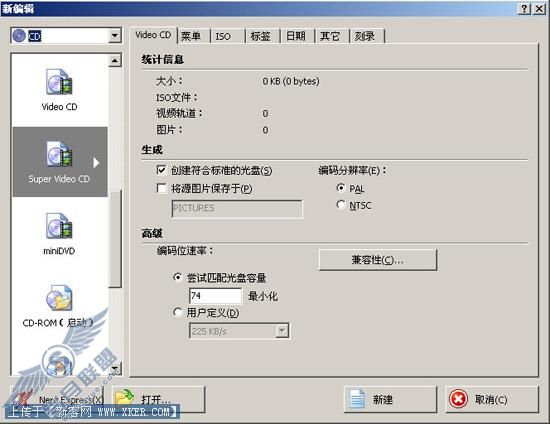The width and height of the screenshot is (550, 424).
Task: Choose the Super Video CD icon
Action: [x=59, y=154]
